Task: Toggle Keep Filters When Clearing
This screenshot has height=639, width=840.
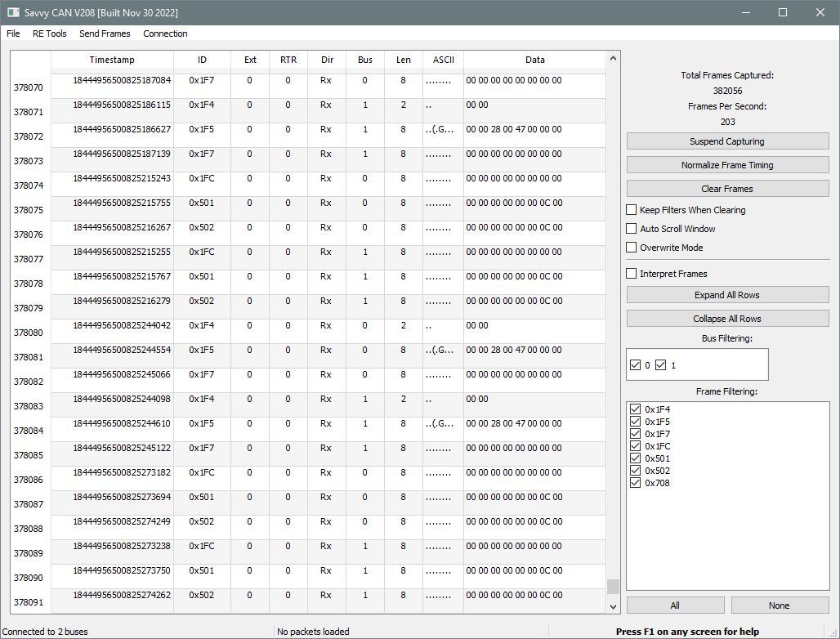Action: pos(632,210)
